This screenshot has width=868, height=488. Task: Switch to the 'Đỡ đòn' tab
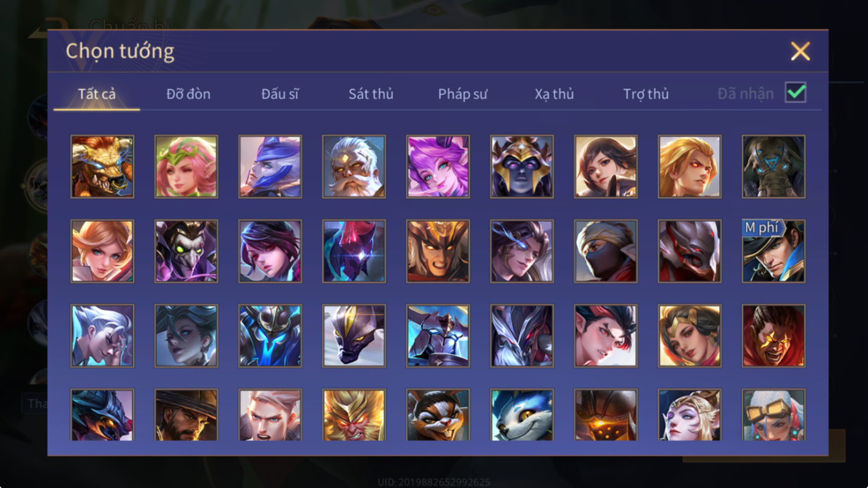point(188,94)
